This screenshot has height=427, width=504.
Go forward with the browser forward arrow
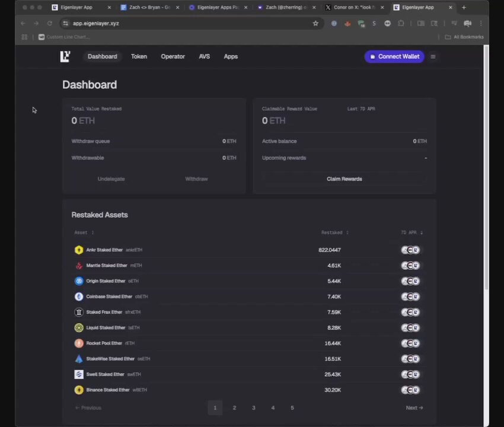click(36, 23)
